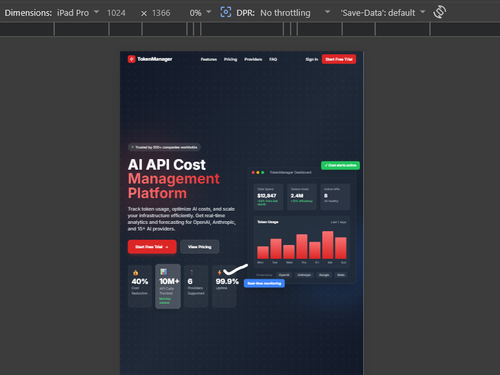Click the header Start Free Trial button
Image resolution: width=500 pixels, height=375 pixels.
click(x=339, y=59)
